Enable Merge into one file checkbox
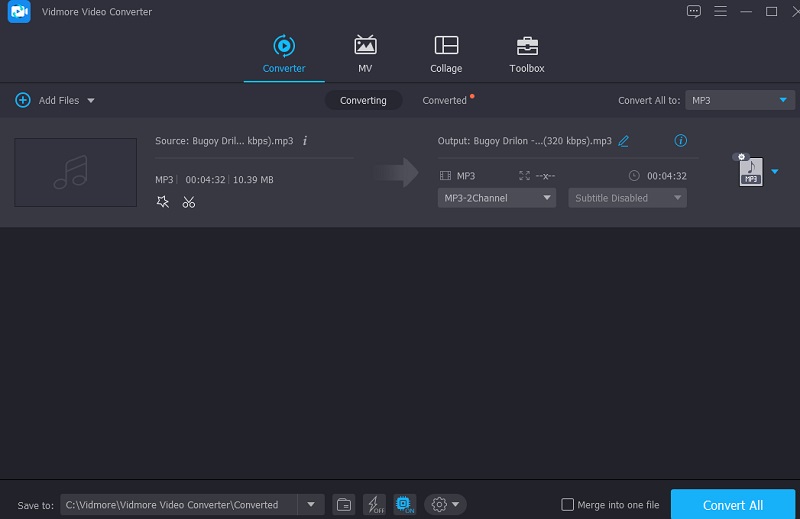800x519 pixels. click(568, 505)
